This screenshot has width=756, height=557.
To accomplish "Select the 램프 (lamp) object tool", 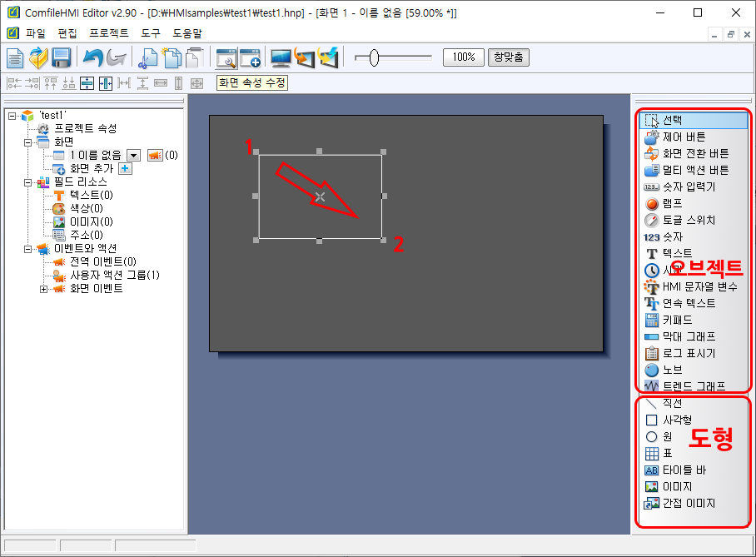I will 674,203.
